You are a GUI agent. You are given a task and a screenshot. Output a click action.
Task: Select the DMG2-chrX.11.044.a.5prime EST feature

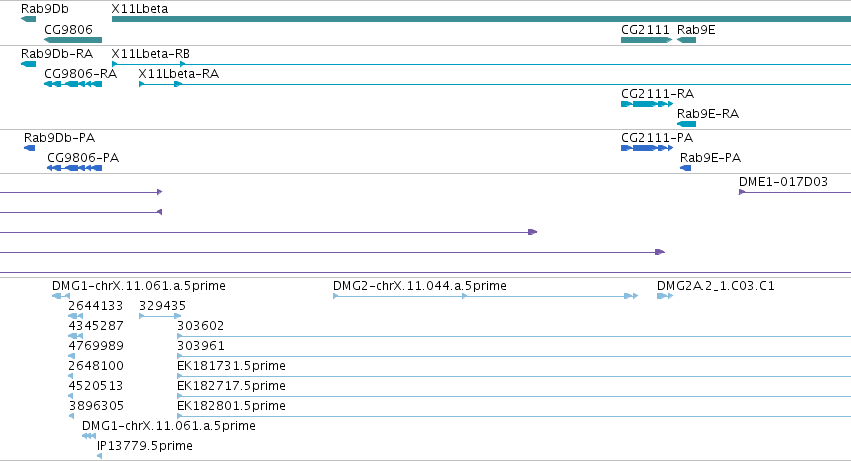point(485,296)
